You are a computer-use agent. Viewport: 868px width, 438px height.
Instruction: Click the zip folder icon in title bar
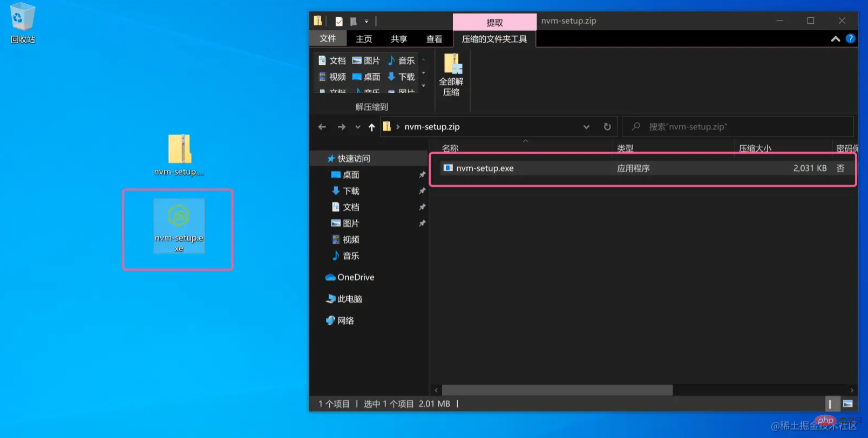pyautogui.click(x=318, y=21)
